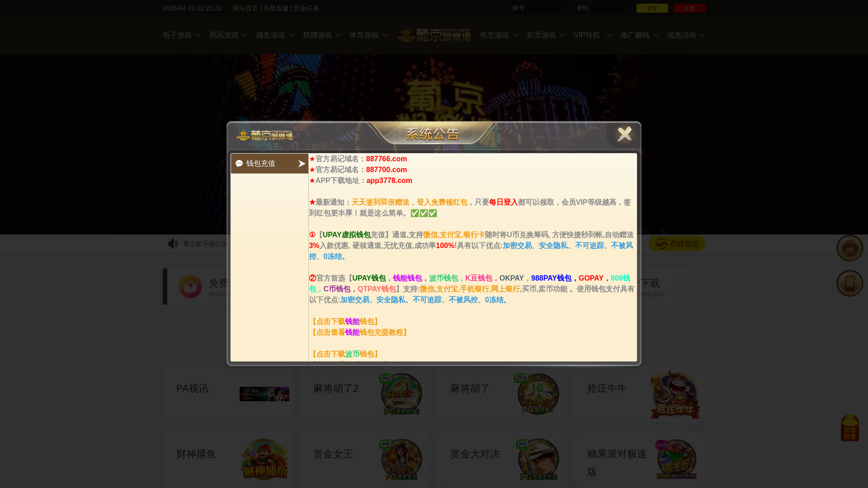
Task: Select the 钱包充值 sidebar tab
Action: [269, 164]
